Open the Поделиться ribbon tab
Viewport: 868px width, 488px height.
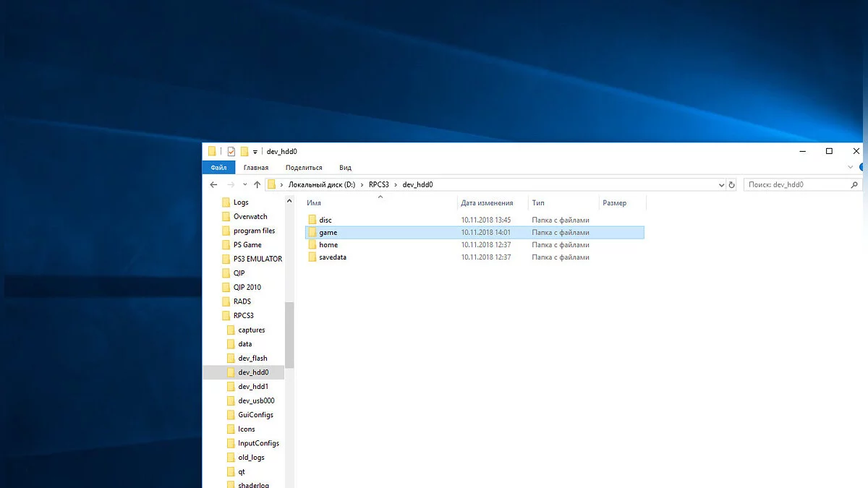coord(304,168)
